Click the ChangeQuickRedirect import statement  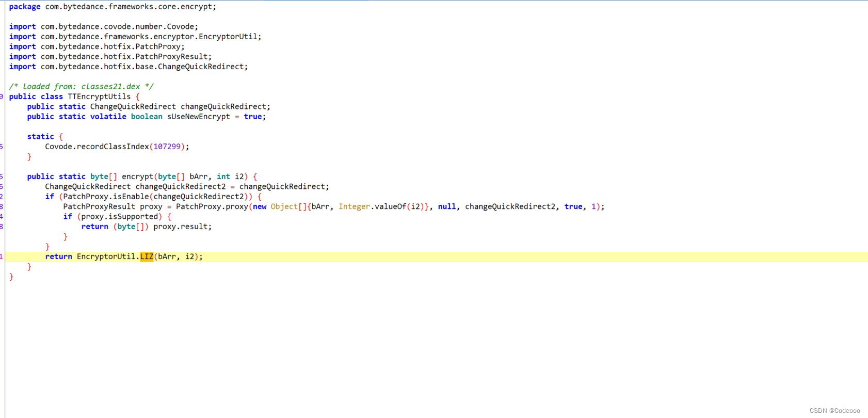[128, 67]
